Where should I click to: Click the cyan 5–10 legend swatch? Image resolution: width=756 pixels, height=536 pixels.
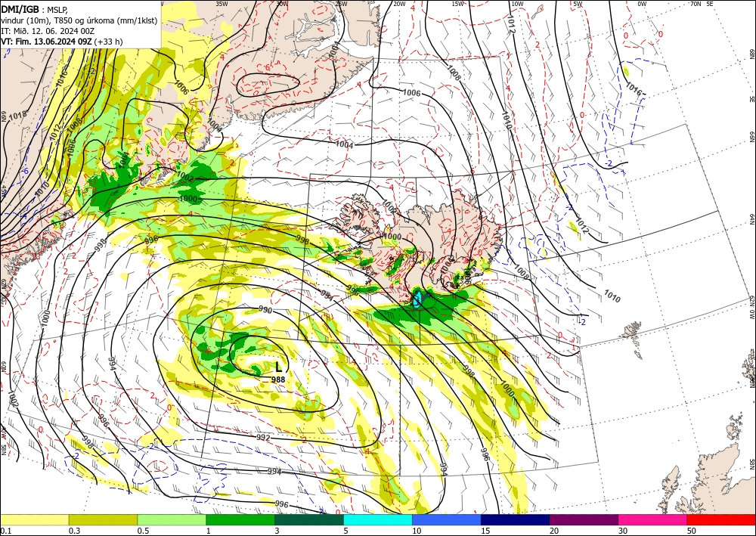click(378, 519)
